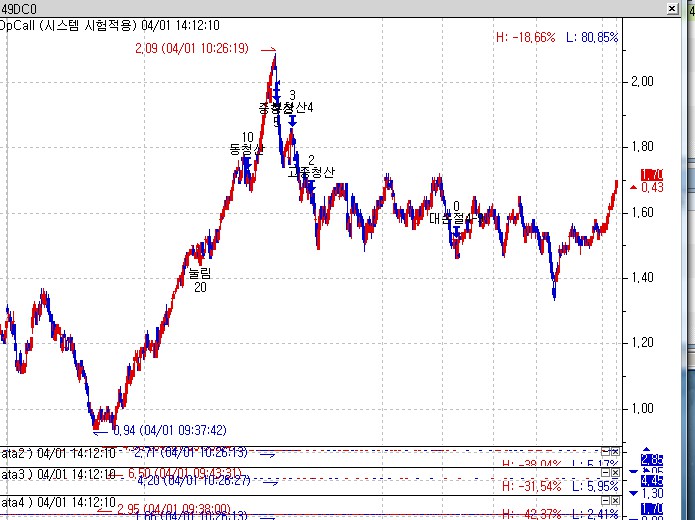
Task: Click the 동청산 10 signal marker
Action: (246, 144)
